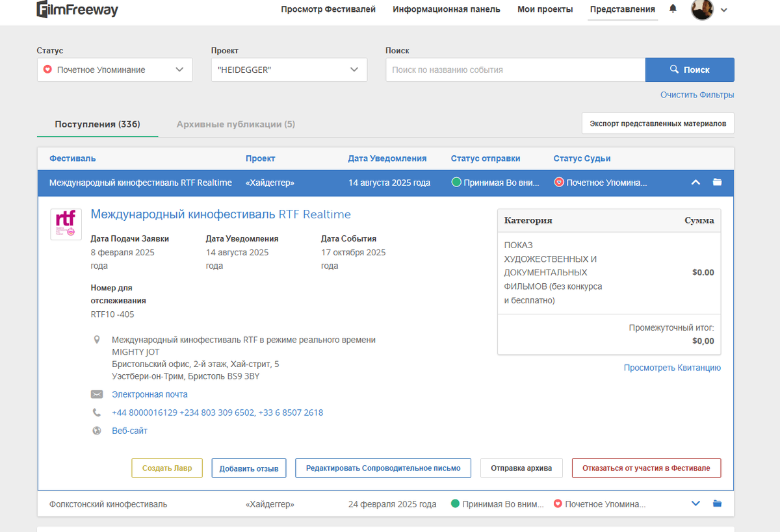780x532 pixels.
Task: Click heart icon in Статус dropdown
Action: [x=47, y=70]
